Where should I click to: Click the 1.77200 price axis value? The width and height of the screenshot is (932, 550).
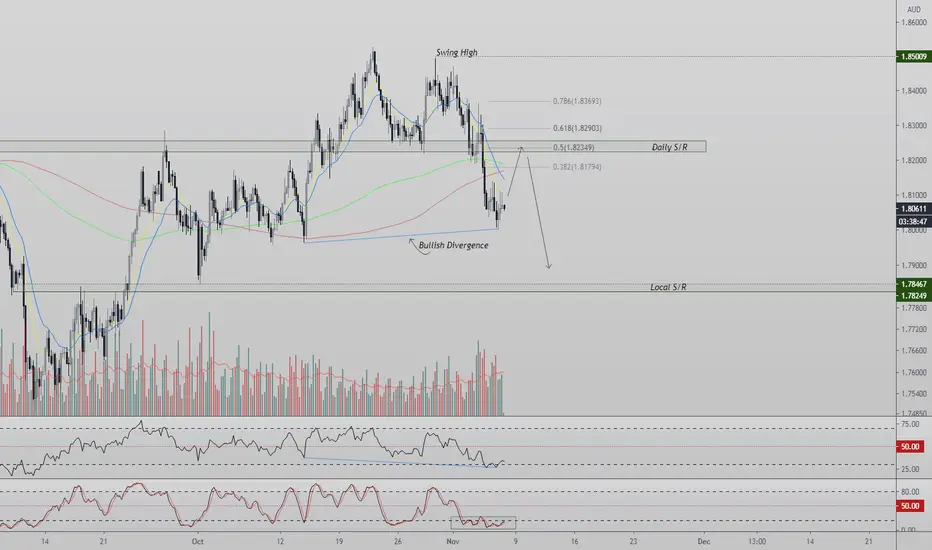click(914, 329)
